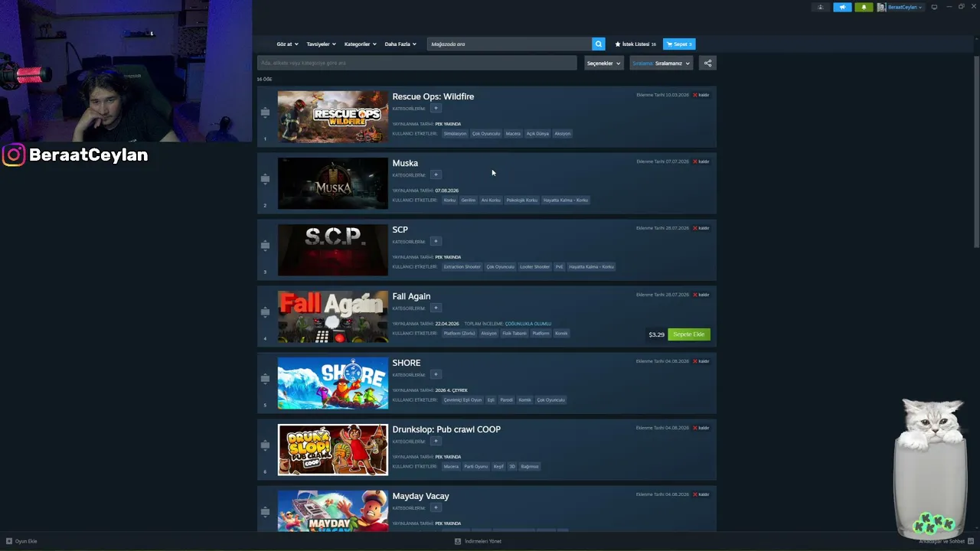Click the reorder handle beside Drunkslop
Screen dimensions: 980x551
[x=265, y=445]
